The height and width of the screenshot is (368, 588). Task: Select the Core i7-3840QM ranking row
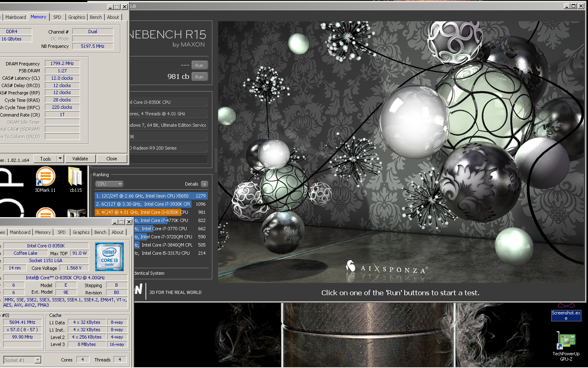pos(170,245)
